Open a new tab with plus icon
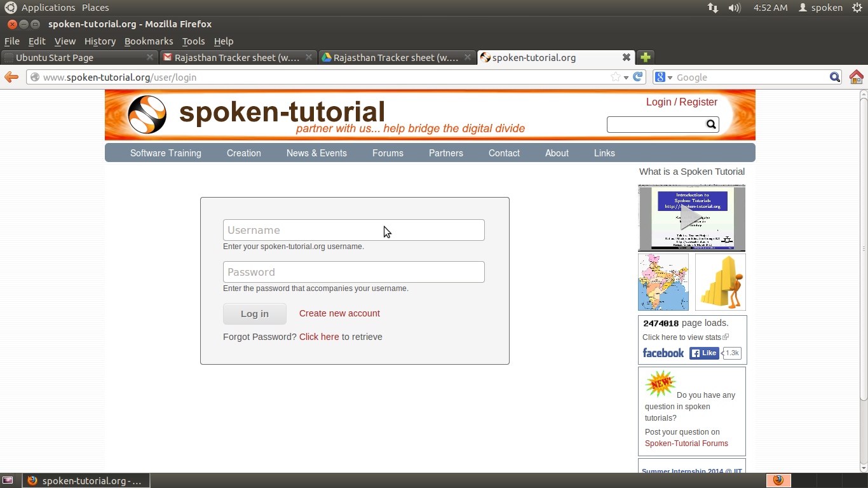This screenshot has width=868, height=488. click(x=646, y=57)
